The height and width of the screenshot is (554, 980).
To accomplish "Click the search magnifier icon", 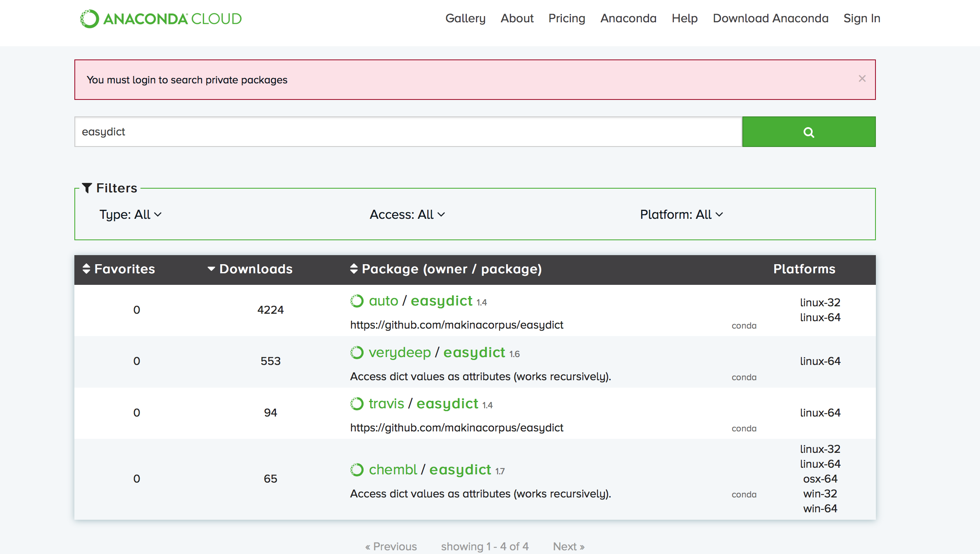I will (x=809, y=131).
